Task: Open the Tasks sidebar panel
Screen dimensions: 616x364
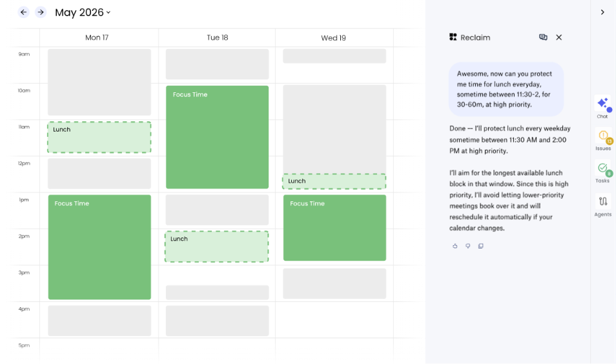Action: (x=602, y=172)
